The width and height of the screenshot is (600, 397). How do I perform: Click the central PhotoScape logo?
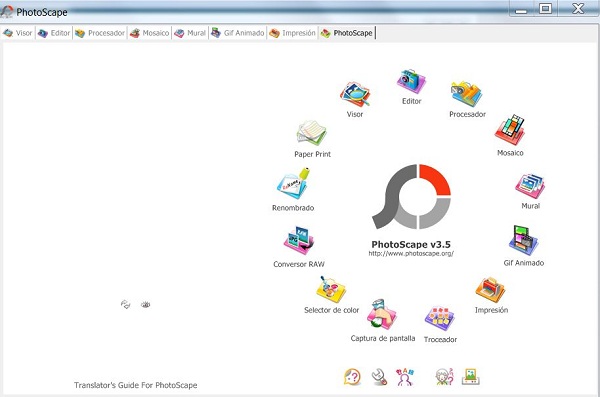point(412,197)
